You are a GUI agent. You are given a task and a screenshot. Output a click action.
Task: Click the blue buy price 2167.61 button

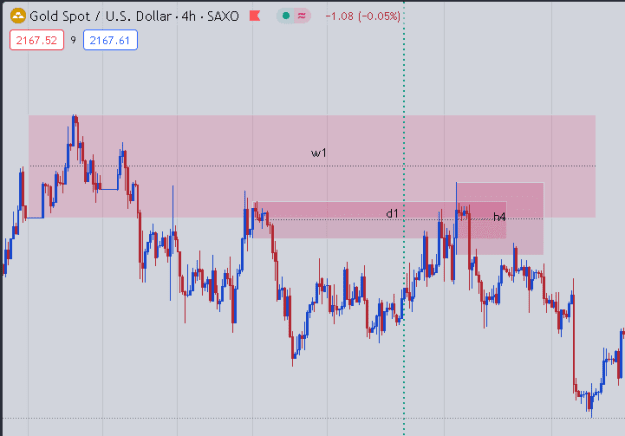click(110, 40)
